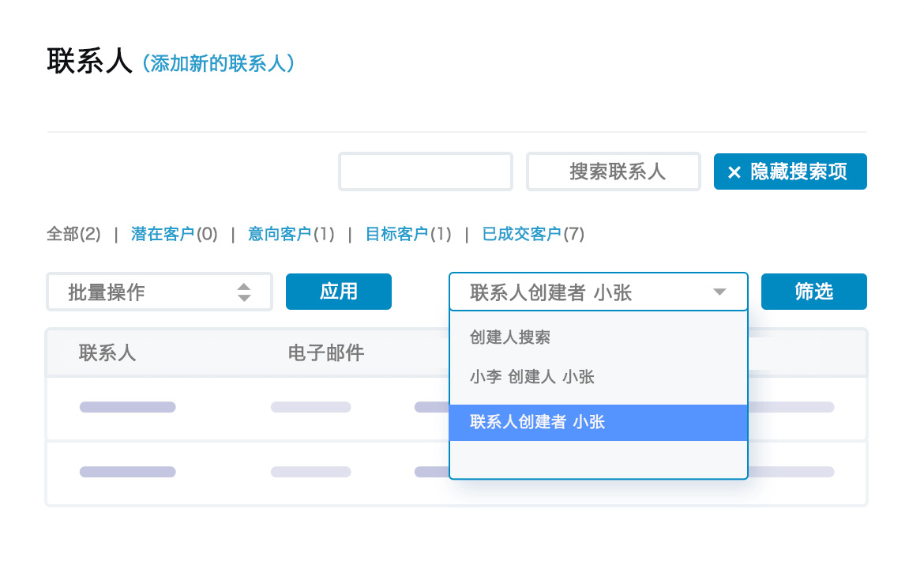Click the 隐藏搜索项 button
Screen dimensions: 924x569
coord(791,171)
